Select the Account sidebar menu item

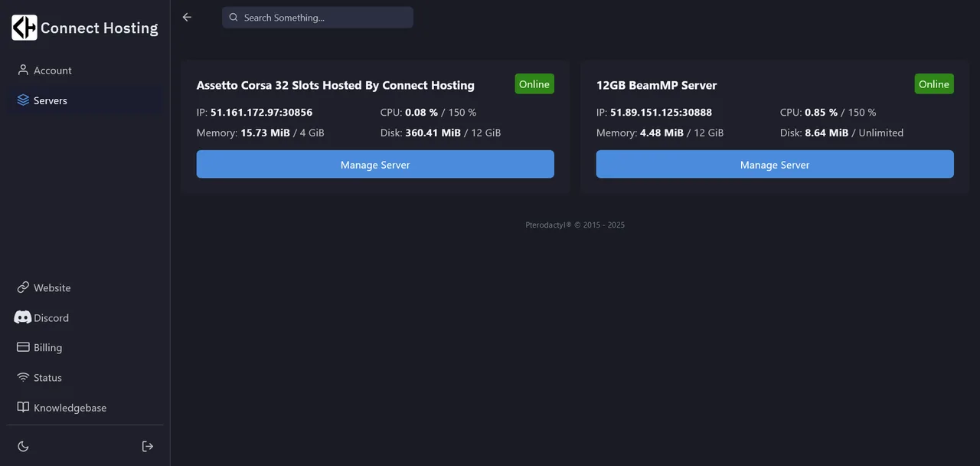(x=52, y=70)
